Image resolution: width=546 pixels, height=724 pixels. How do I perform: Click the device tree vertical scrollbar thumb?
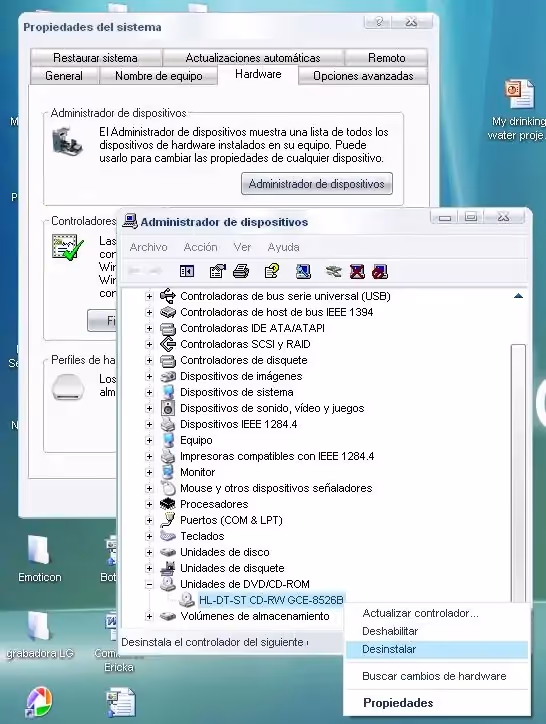(x=518, y=471)
